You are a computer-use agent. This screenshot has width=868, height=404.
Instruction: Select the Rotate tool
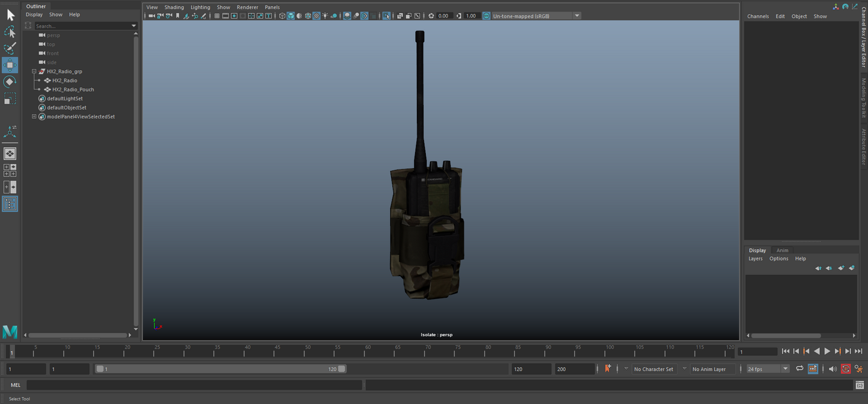point(10,81)
